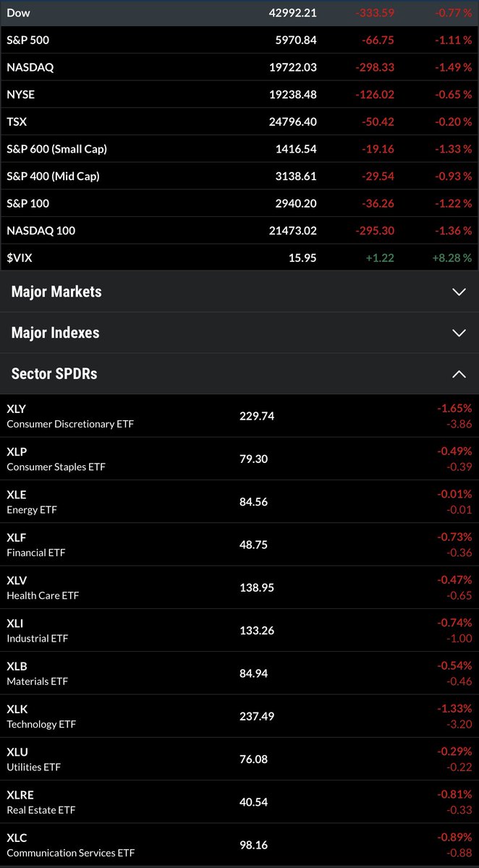Open the $VIX volatility row
This screenshot has height=868, width=479.
click(x=239, y=258)
